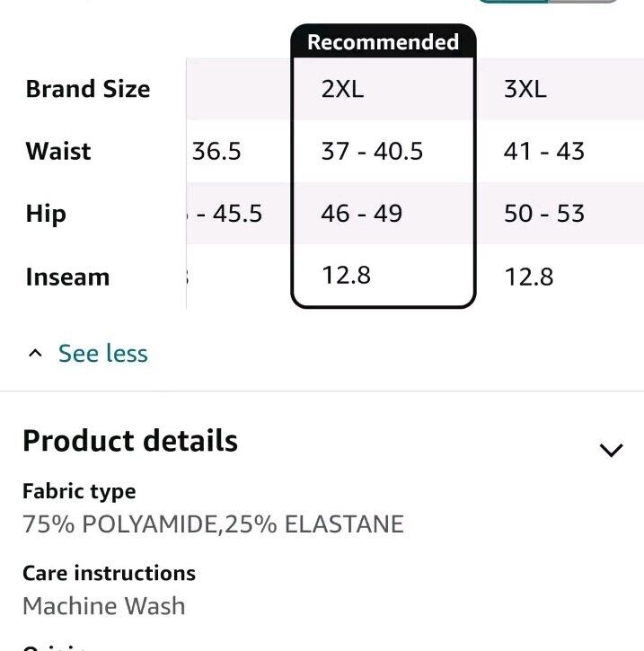Click the Recommended badge label

tap(384, 42)
